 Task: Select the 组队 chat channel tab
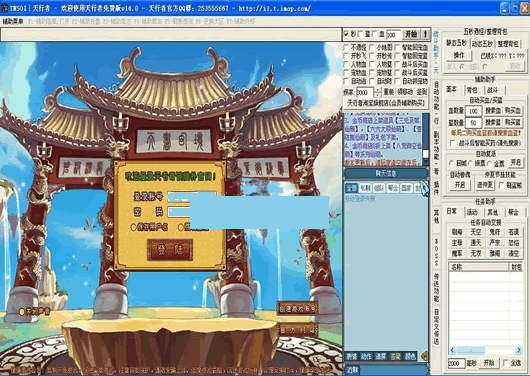click(x=379, y=188)
